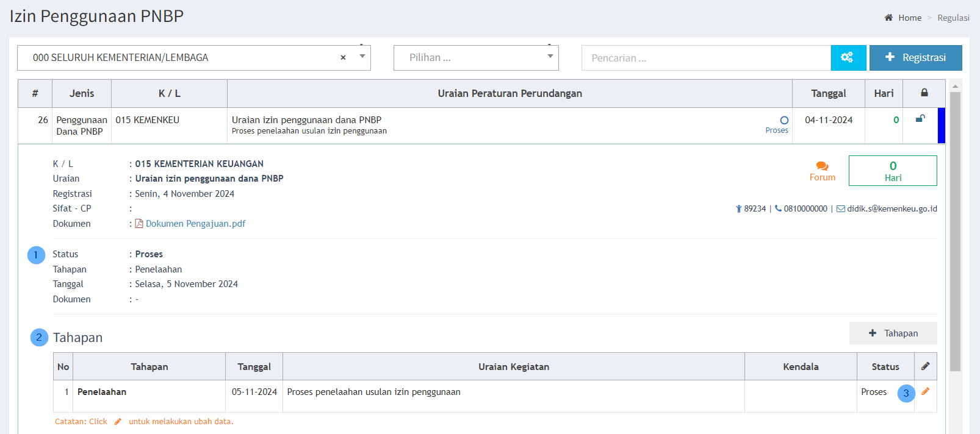Expand the Kementerian/Lembaga dropdown arrow
This screenshot has height=434, width=980.
click(x=362, y=57)
